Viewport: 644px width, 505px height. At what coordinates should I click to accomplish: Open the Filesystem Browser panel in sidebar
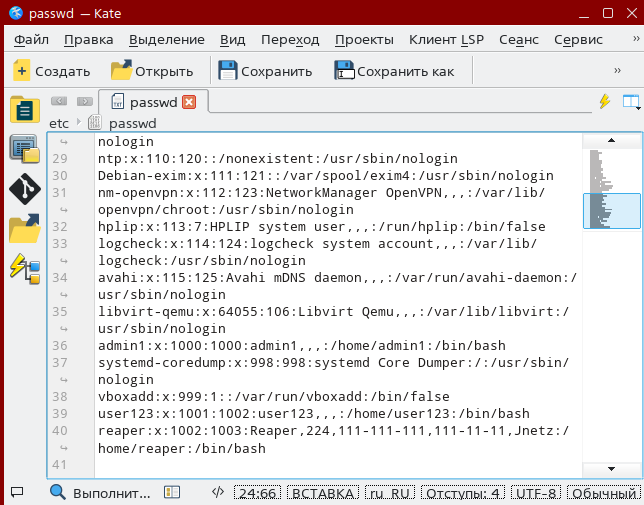25,228
